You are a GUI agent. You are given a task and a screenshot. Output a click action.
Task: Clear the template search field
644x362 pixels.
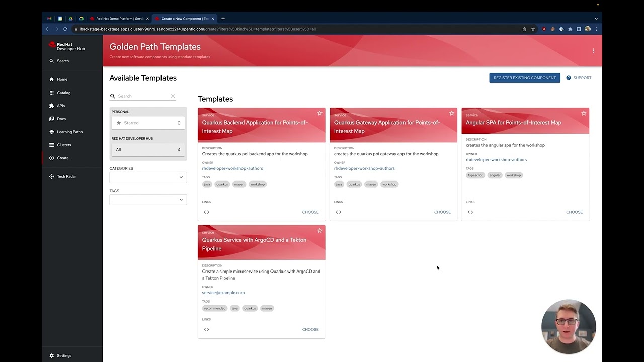pyautogui.click(x=173, y=96)
